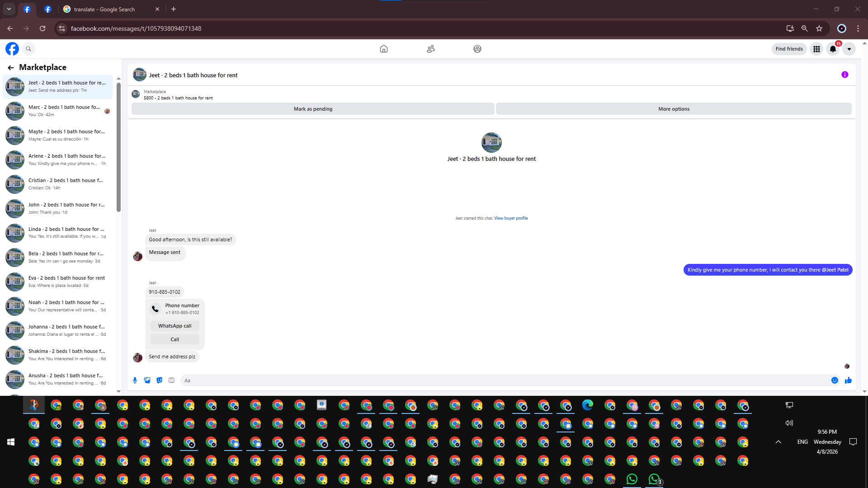Open the sticker picker icon
The image size is (868, 488).
160,380
